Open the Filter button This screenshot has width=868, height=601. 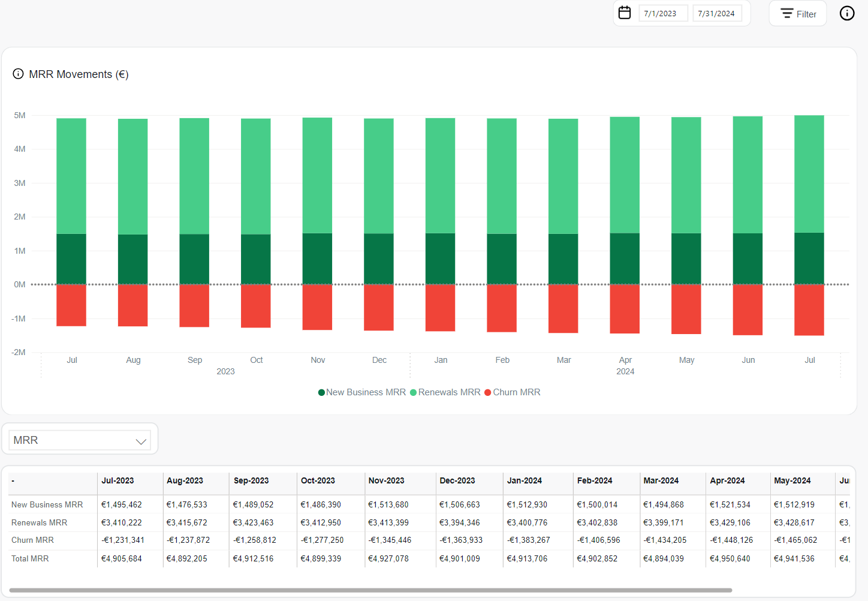(x=798, y=13)
